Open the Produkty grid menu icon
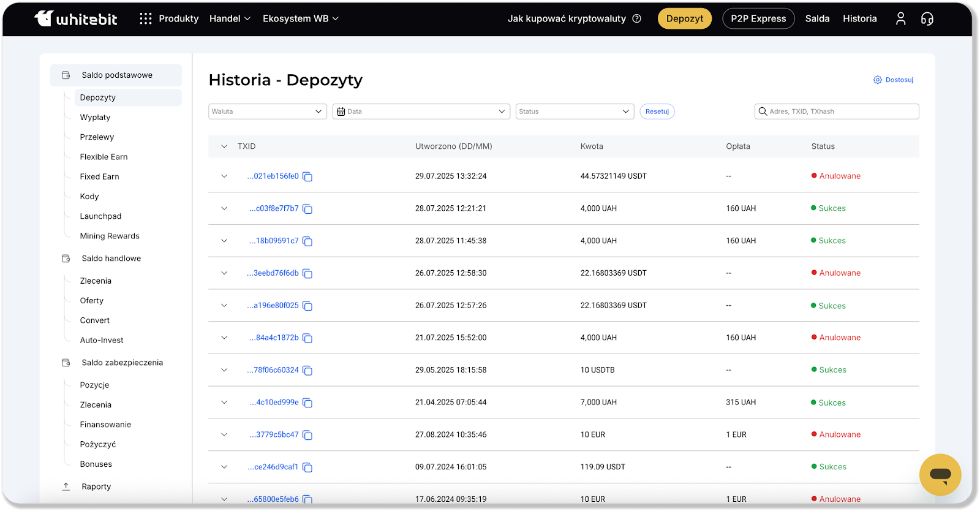980x511 pixels. (145, 19)
